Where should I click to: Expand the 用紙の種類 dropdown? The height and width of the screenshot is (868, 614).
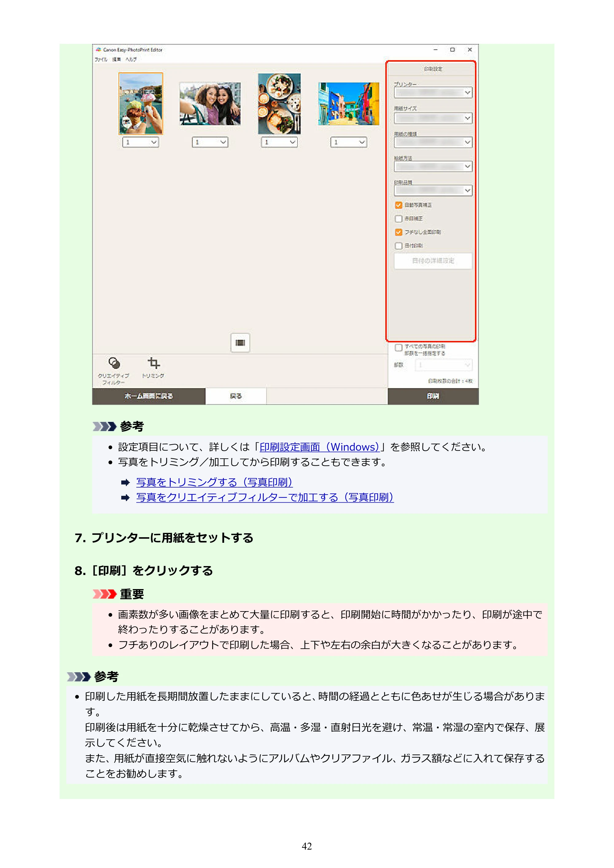[x=433, y=143]
